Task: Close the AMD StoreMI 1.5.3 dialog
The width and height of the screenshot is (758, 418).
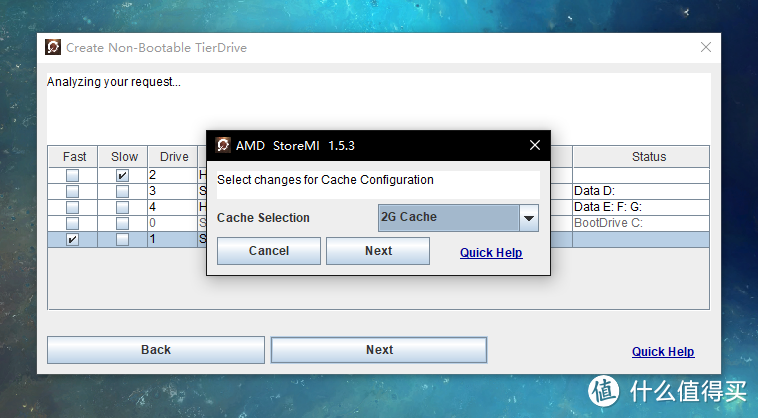Action: [x=535, y=145]
